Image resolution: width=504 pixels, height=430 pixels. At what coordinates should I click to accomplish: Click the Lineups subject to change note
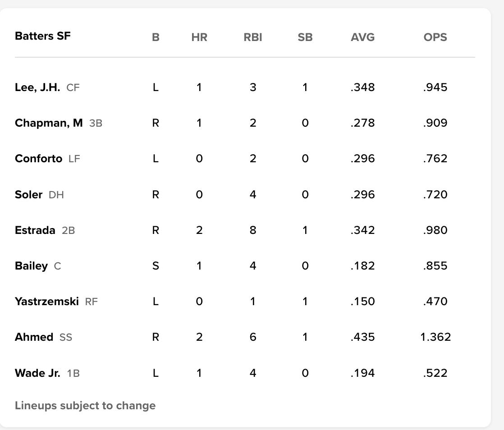(85, 406)
